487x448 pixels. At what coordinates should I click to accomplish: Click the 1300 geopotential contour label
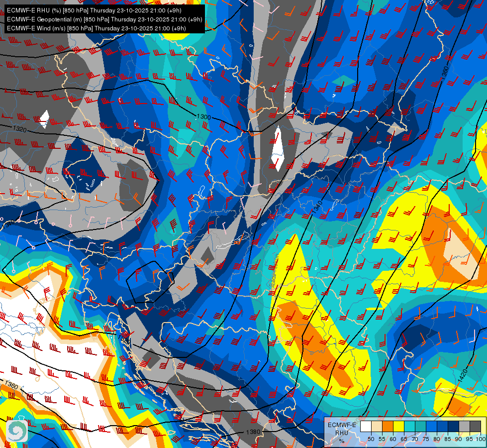[x=204, y=117]
